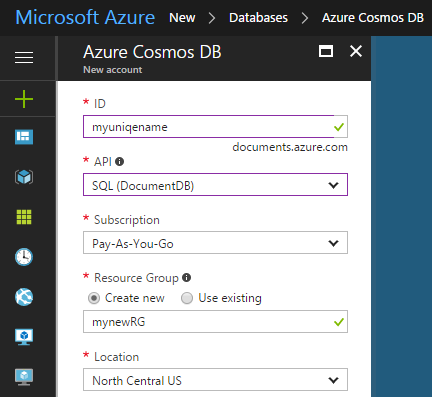Click the Microsoft Azure logo link
The height and width of the screenshot is (397, 432).
(85, 17)
